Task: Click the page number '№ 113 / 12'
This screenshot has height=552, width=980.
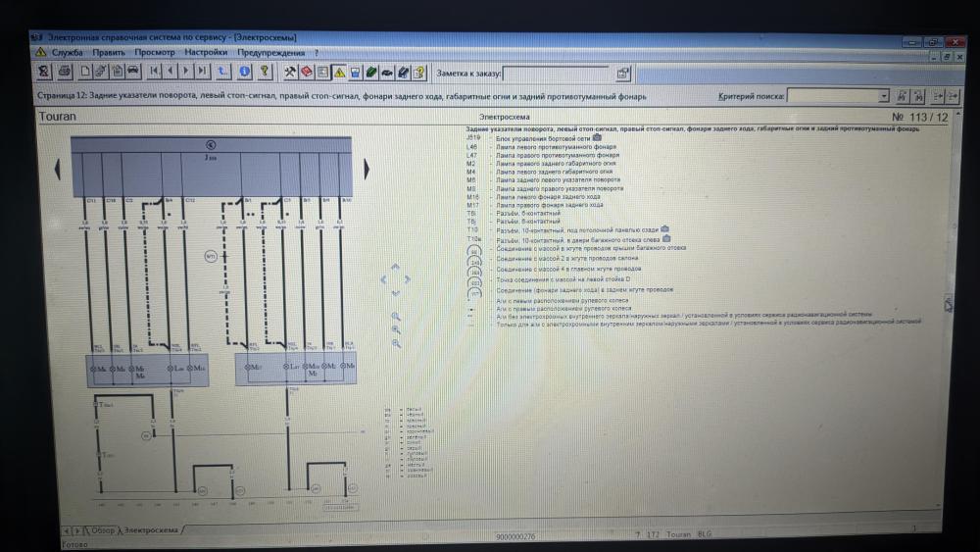Action: pos(919,117)
